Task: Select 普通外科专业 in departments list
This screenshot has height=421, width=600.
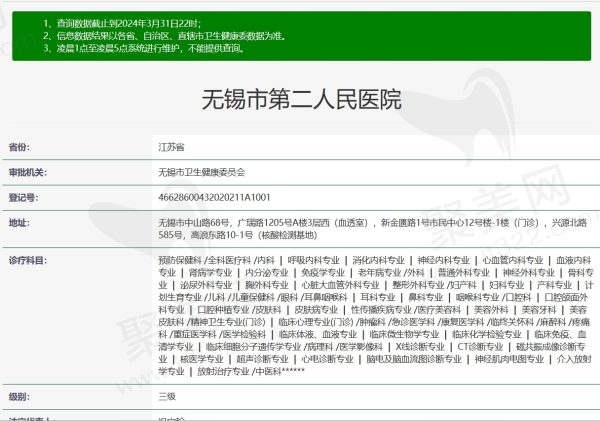Action: point(464,273)
